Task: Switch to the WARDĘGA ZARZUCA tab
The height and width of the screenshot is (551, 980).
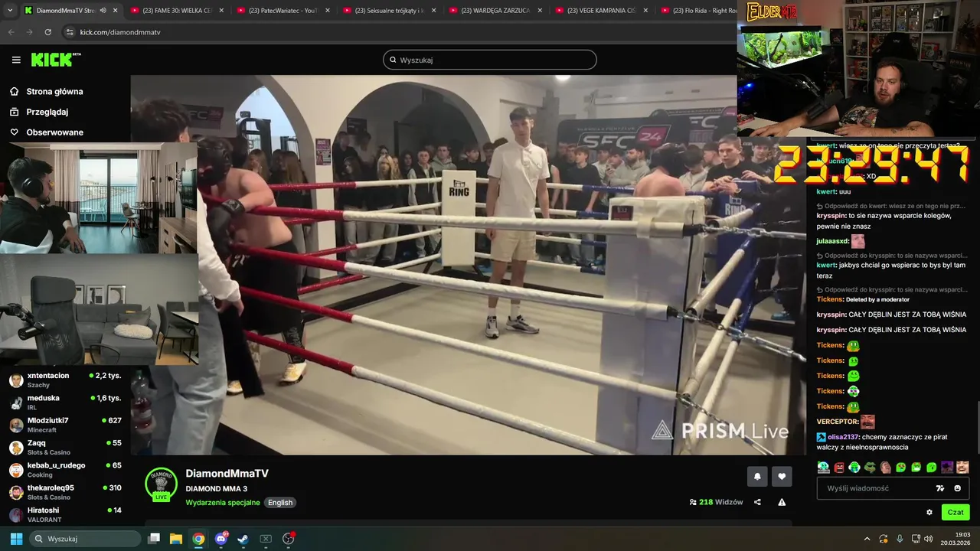Action: pos(495,11)
